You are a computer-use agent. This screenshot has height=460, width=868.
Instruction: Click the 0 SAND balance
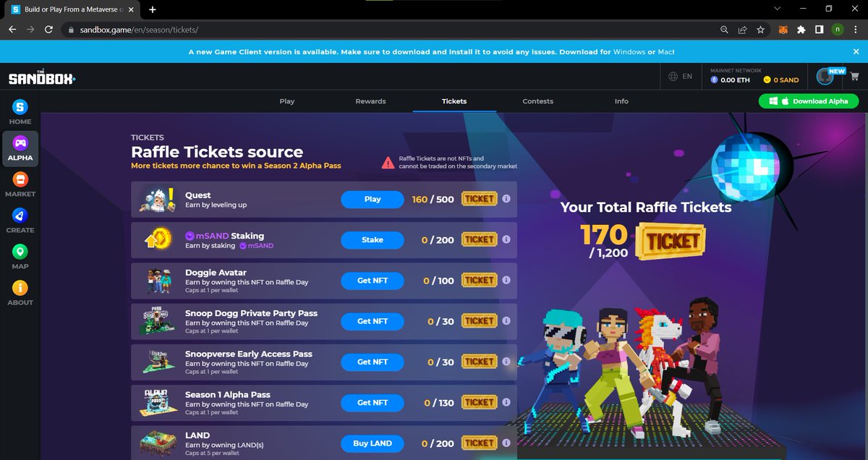point(780,80)
